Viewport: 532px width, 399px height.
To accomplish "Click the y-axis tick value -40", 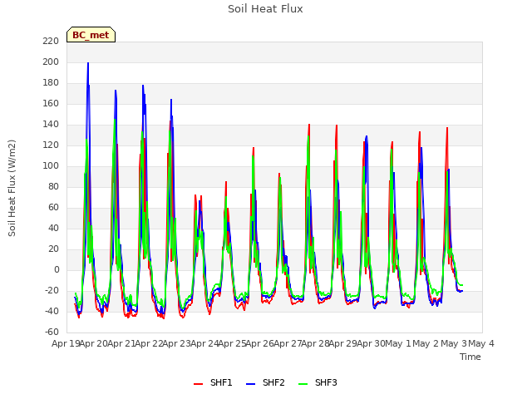I will point(52,311).
